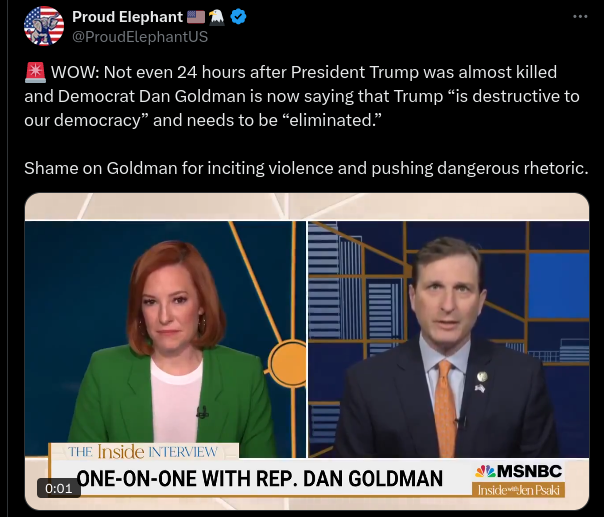Click the 0:01 video timestamp badge
604x517 pixels.
(x=59, y=488)
